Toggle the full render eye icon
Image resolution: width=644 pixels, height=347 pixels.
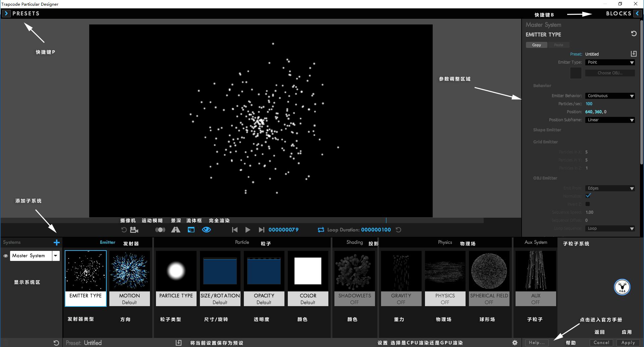point(206,230)
